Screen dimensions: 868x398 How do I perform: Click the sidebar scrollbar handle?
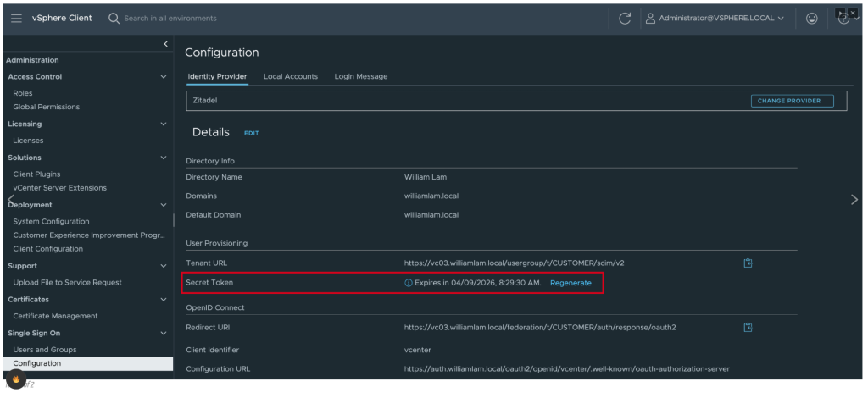pyautogui.click(x=174, y=220)
